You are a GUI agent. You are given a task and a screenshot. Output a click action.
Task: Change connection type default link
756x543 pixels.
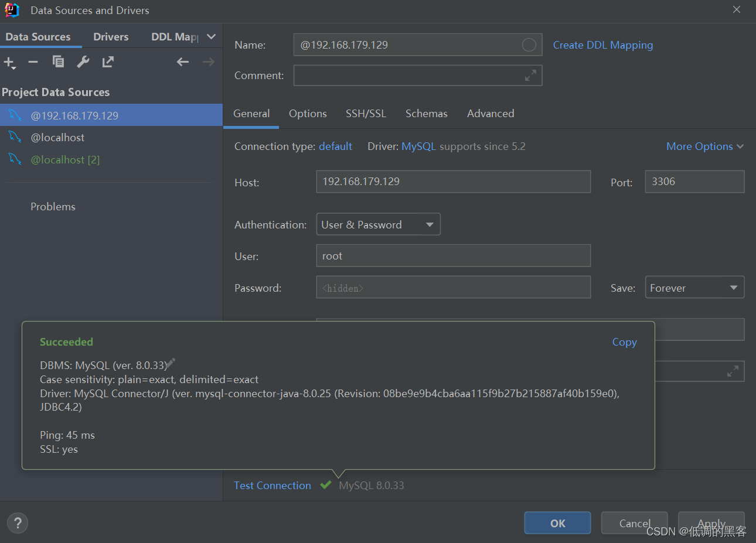pyautogui.click(x=335, y=146)
